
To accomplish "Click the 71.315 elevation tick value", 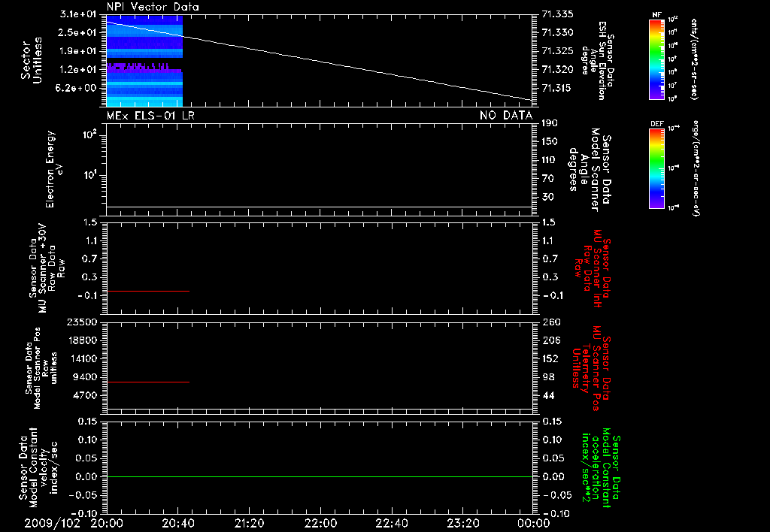I will [x=557, y=88].
